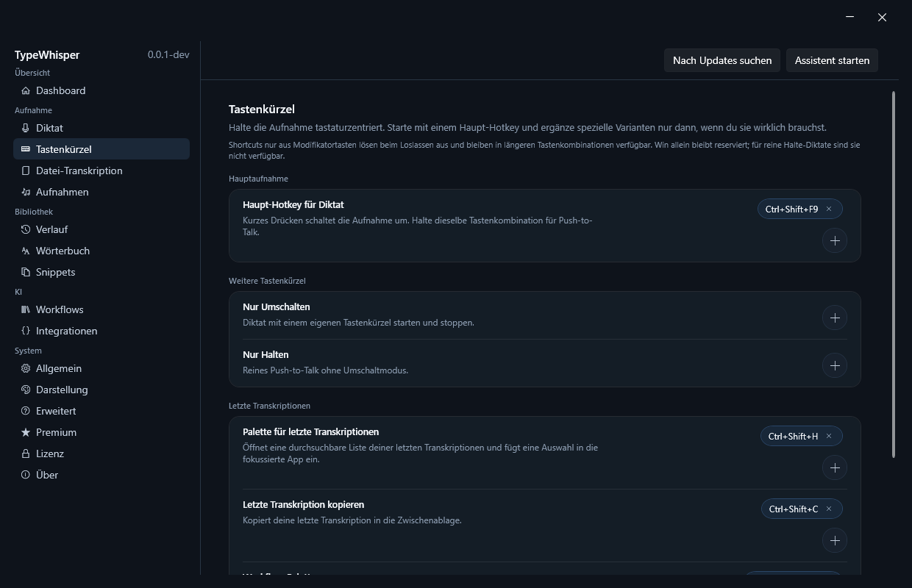
Task: Remove the Ctrl+Shift+F9 hotkey chip
Action: 829,209
